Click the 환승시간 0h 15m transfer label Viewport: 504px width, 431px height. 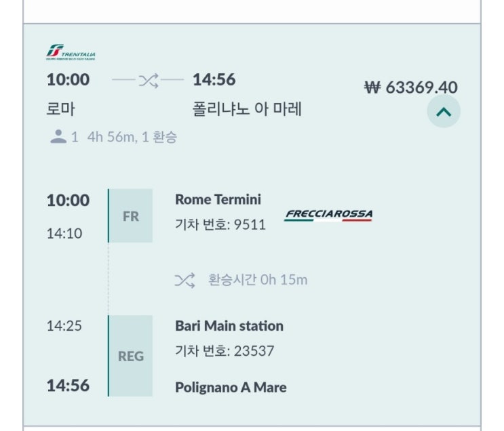coord(258,280)
